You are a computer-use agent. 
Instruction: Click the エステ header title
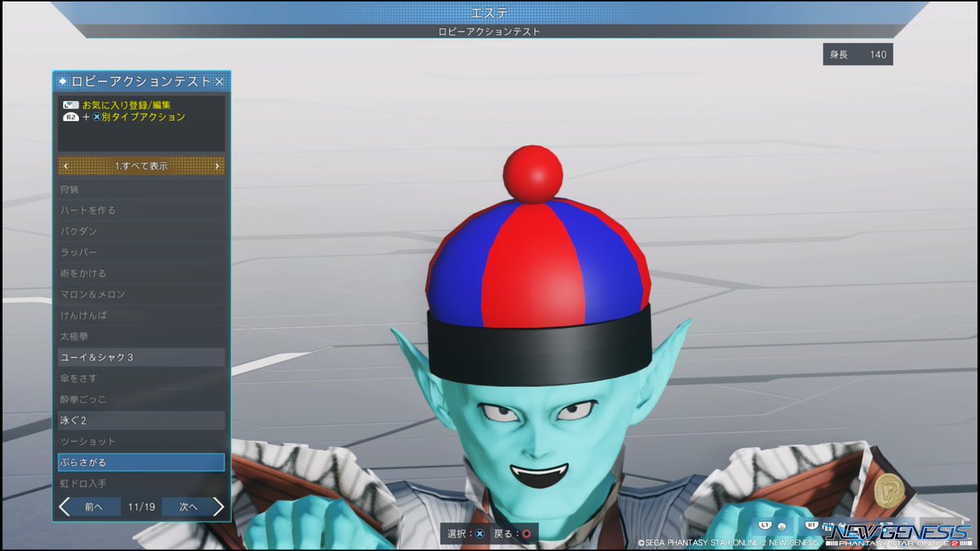490,12
